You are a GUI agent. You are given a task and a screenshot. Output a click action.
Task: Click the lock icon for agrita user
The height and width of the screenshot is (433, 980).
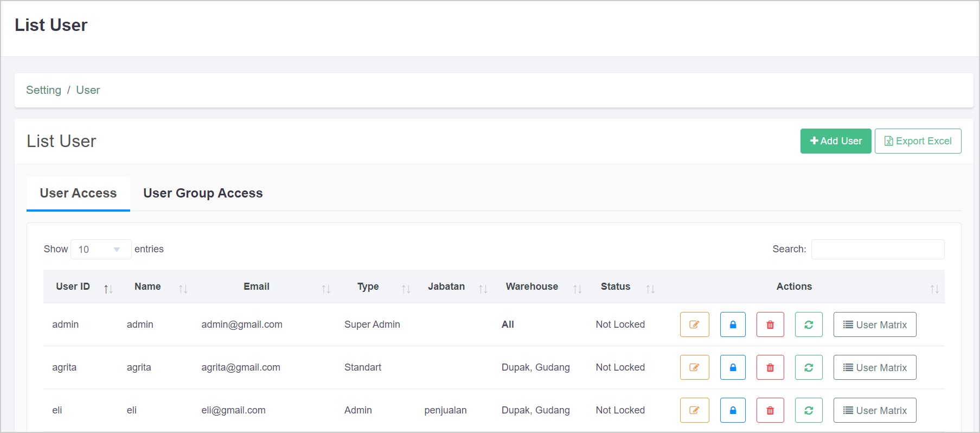732,367
